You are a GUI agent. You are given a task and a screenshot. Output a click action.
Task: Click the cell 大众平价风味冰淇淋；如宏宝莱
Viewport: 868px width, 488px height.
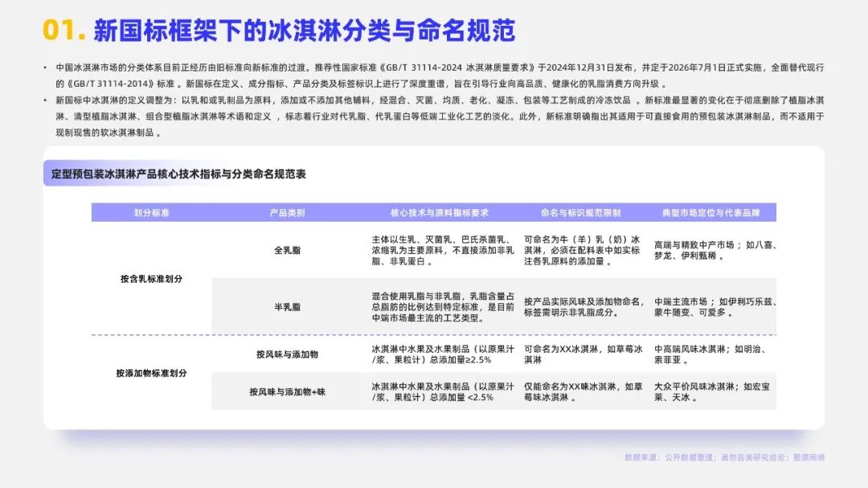(712, 392)
